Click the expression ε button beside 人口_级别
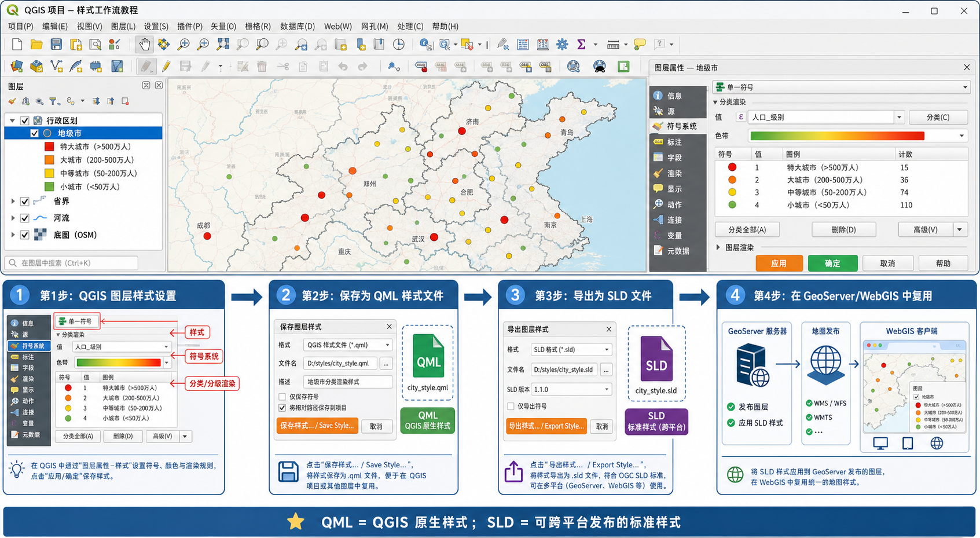The width and height of the screenshot is (980, 538). click(x=740, y=117)
